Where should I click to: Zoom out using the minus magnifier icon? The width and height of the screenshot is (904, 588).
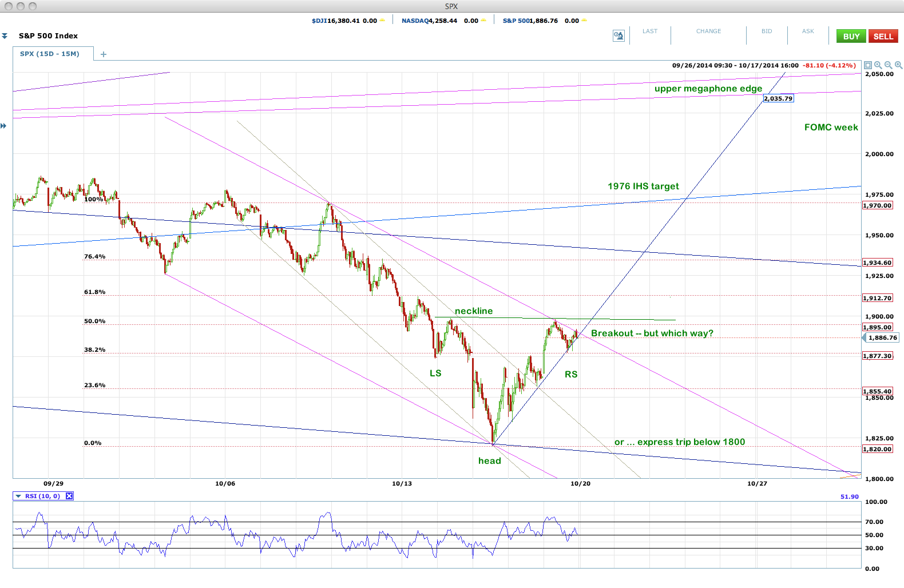point(888,65)
